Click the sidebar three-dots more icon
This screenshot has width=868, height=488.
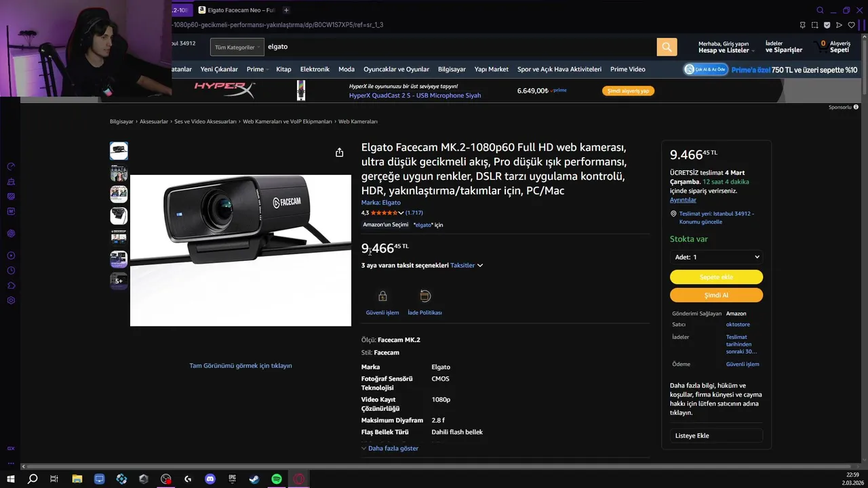[11, 463]
